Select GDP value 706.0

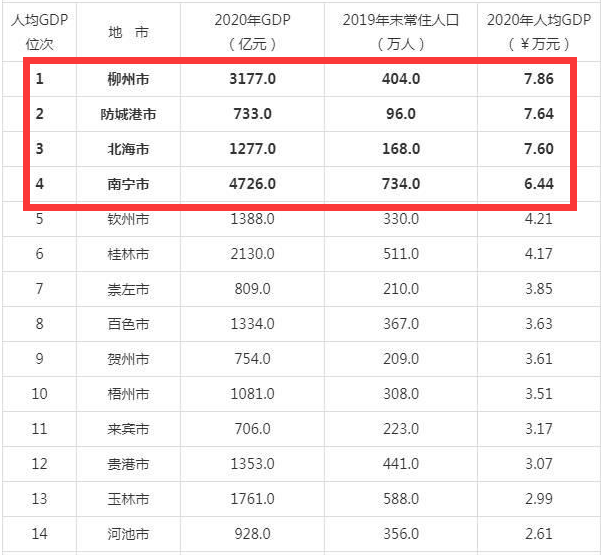pos(252,429)
